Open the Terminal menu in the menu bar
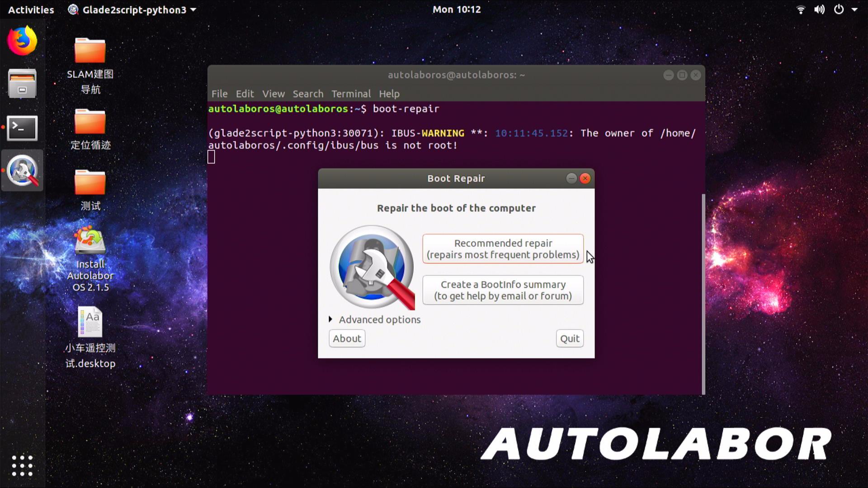The width and height of the screenshot is (868, 488). click(x=351, y=94)
